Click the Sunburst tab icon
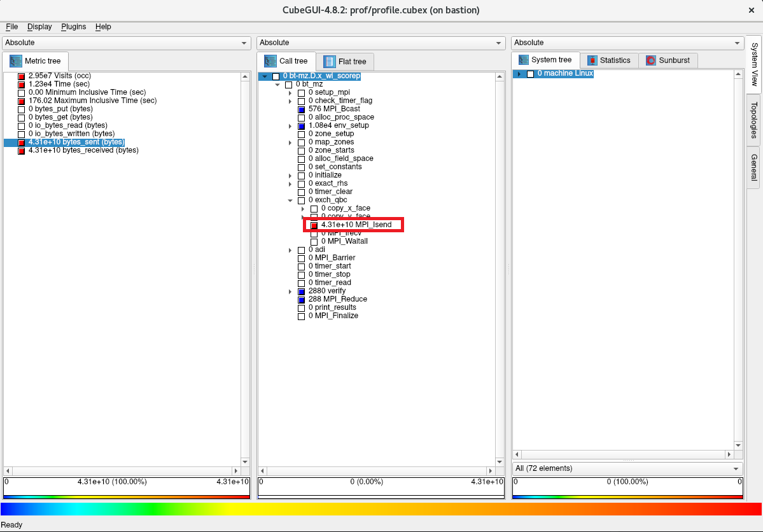Screen dimensions: 763x532 pos(650,60)
